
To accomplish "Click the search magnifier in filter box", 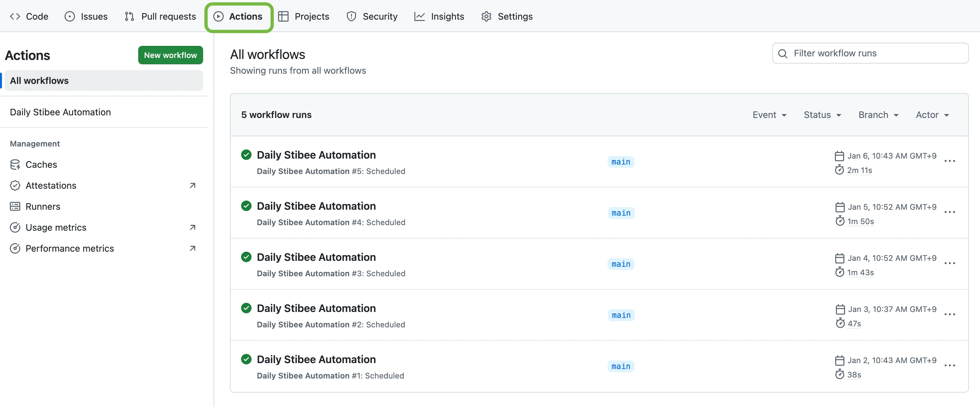I will [x=782, y=54].
